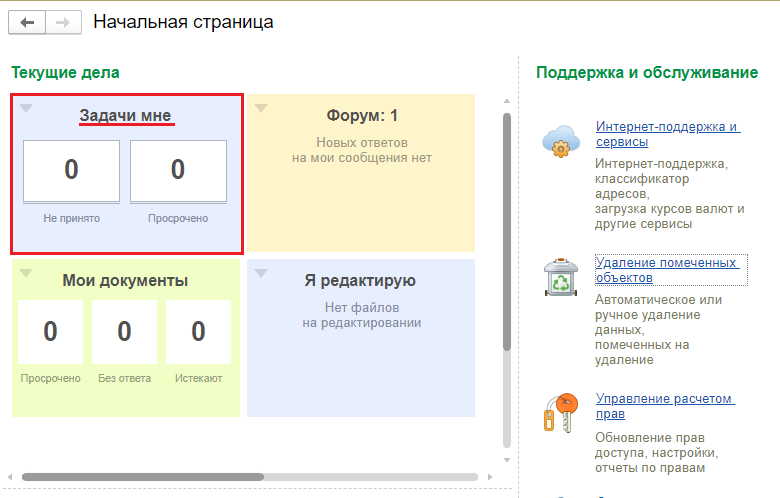The width and height of the screenshot is (780, 498).
Task: Click the Не принято tasks counter
Action: [71, 170]
